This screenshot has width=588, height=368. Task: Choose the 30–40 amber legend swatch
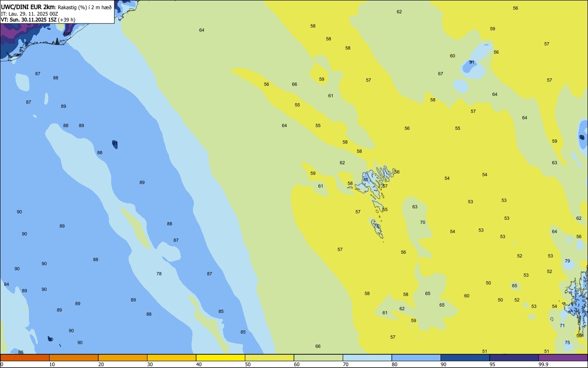[x=171, y=357]
